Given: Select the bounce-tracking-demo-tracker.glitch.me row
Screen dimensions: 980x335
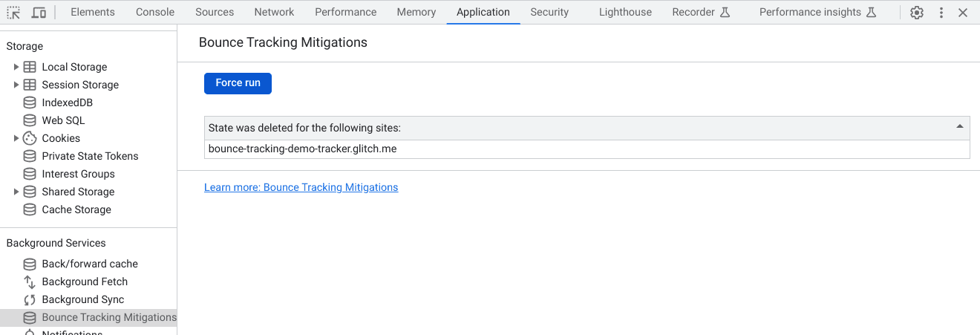Looking at the screenshot, I should click(x=302, y=149).
